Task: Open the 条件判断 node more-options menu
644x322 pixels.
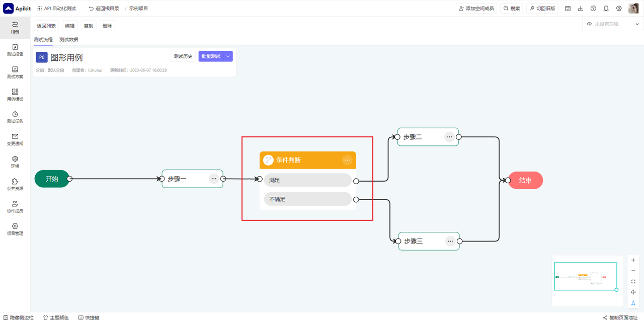Action: pos(347,160)
